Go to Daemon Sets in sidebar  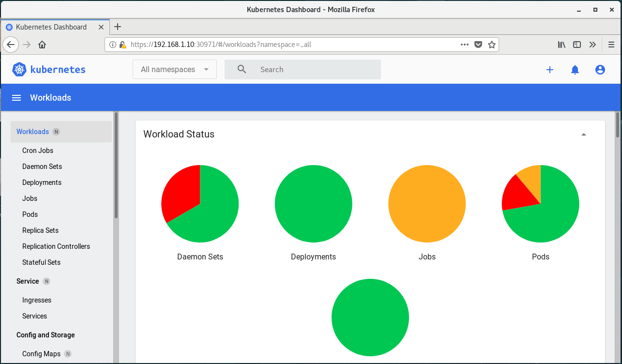point(42,167)
